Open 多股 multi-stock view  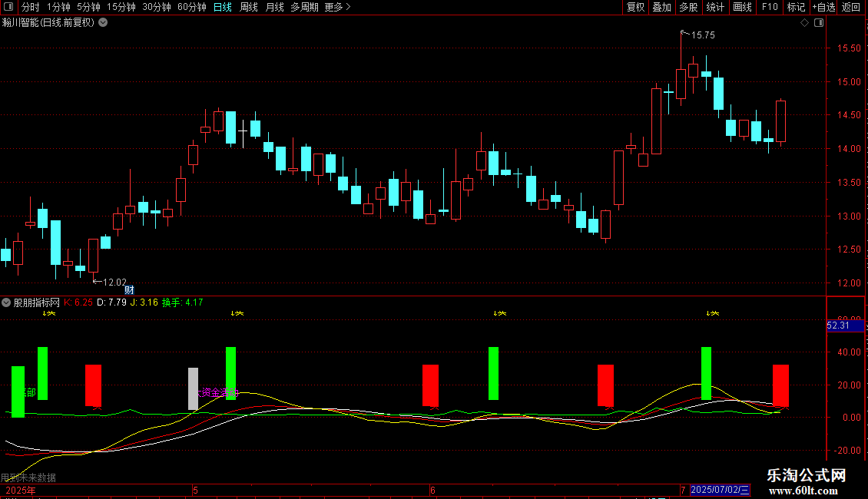(688, 7)
